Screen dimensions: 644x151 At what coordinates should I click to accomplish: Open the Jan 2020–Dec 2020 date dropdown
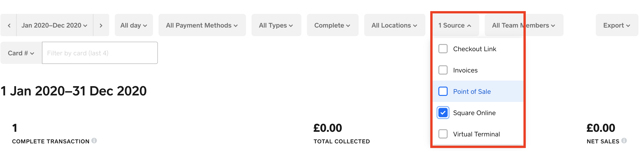[x=54, y=25]
